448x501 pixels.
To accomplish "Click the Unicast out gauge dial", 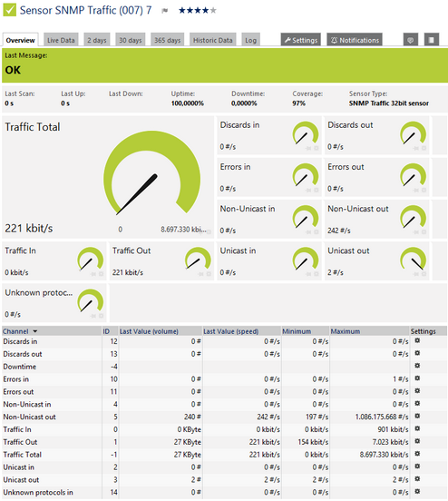I will [x=414, y=260].
